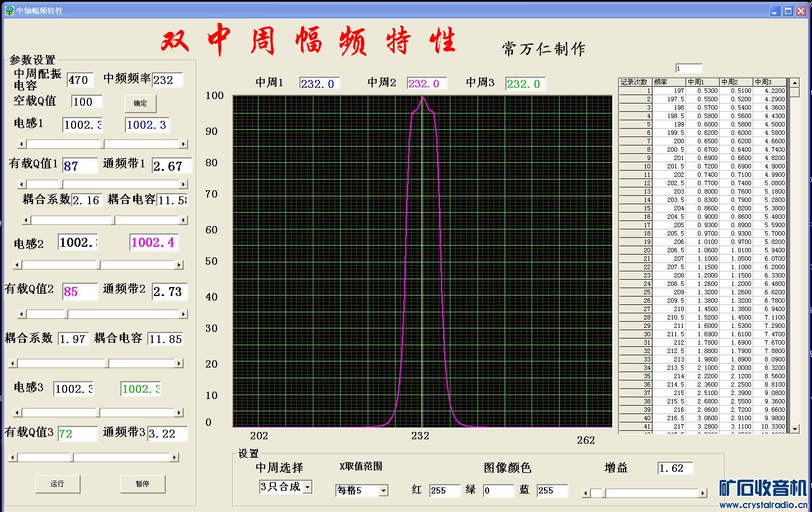This screenshot has width=812, height=512.
Task: Click the 有载Q值2 field showing 85
Action: (x=80, y=292)
